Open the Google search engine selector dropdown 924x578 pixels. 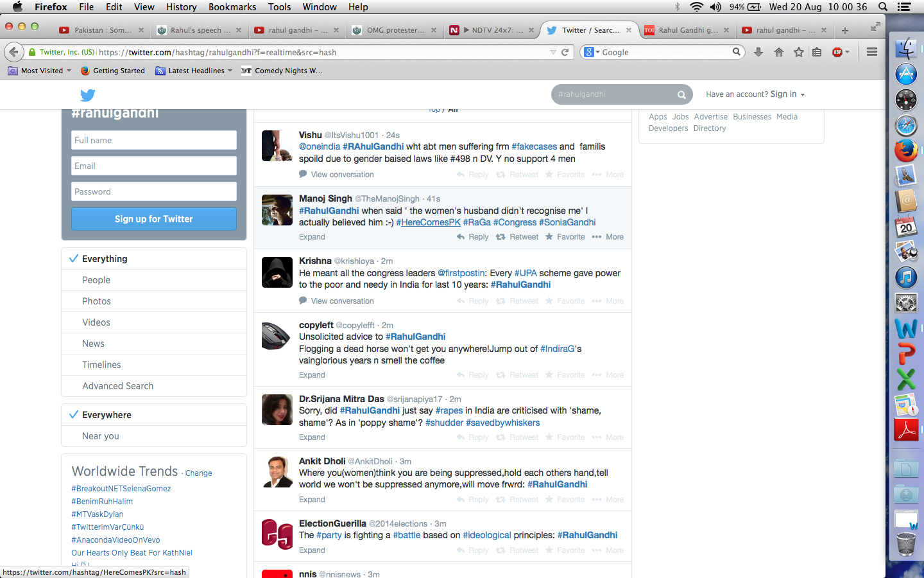590,52
